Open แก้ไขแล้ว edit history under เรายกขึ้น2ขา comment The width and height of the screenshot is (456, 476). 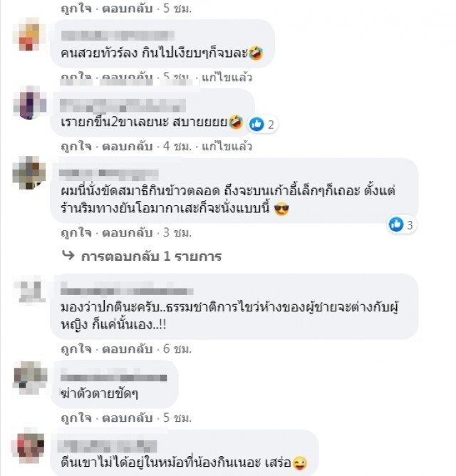point(227,146)
